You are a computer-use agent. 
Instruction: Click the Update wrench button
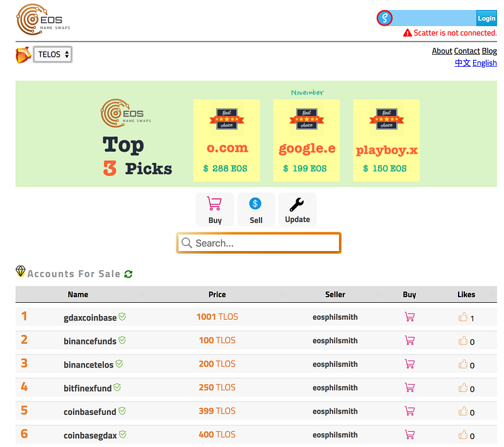pos(297,210)
